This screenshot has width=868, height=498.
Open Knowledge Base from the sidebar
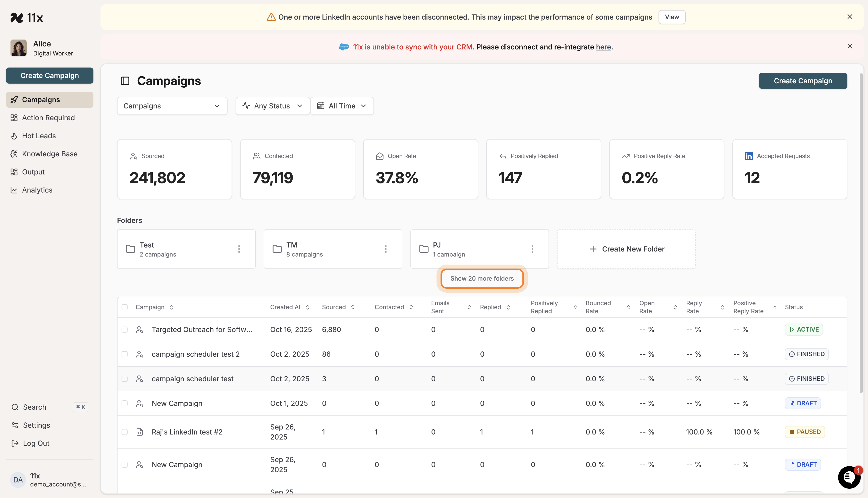click(x=50, y=154)
